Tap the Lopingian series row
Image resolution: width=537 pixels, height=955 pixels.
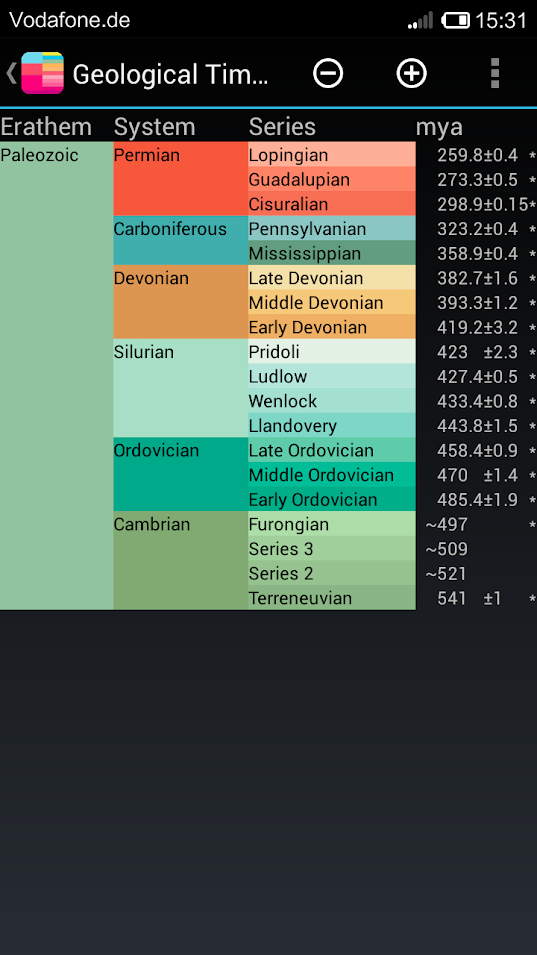(332, 155)
